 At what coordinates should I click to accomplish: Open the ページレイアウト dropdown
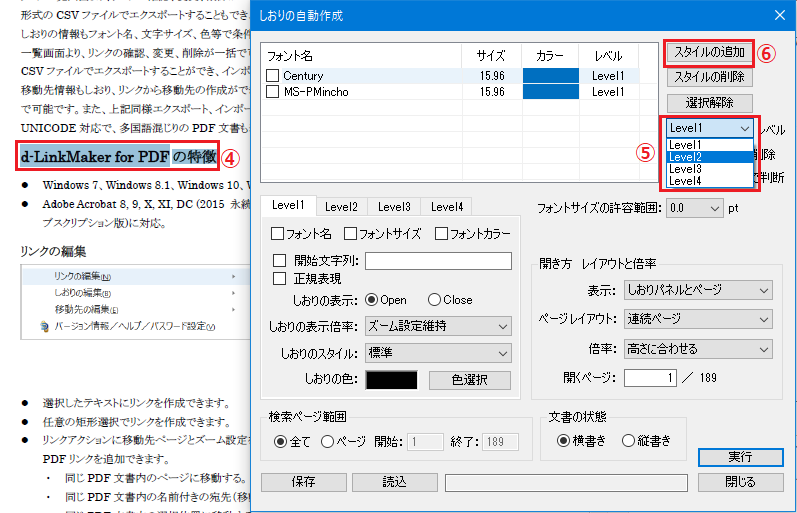coord(698,319)
